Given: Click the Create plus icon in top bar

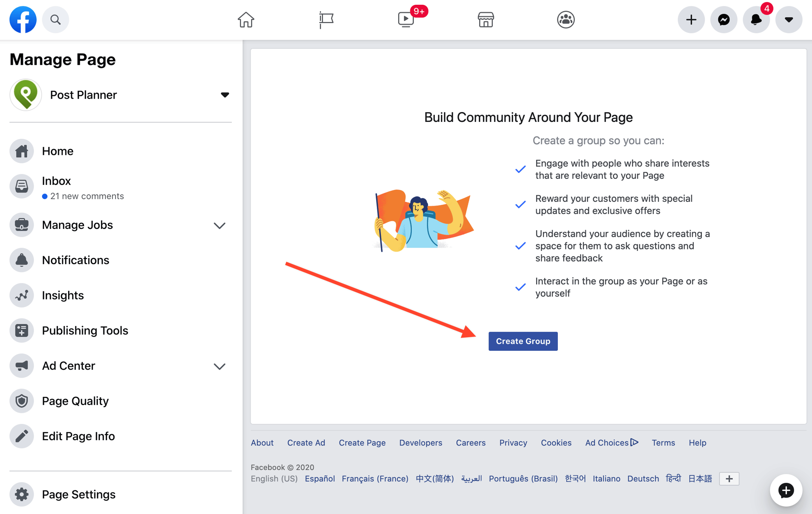Looking at the screenshot, I should (x=691, y=20).
